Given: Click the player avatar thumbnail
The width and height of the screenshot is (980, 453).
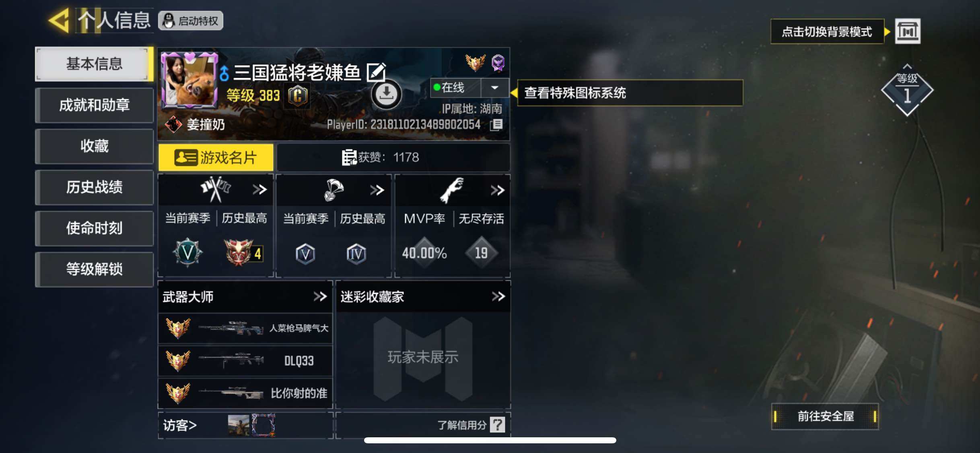Looking at the screenshot, I should pyautogui.click(x=189, y=80).
